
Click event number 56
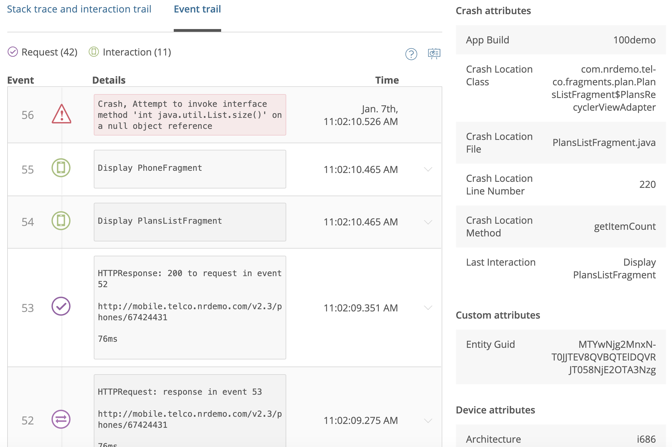click(x=27, y=115)
